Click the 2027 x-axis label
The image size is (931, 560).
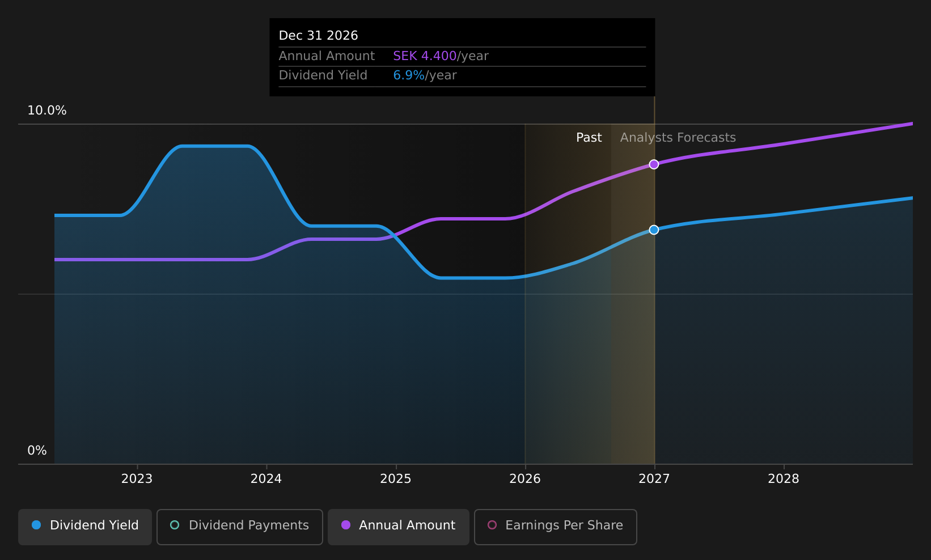click(x=654, y=479)
